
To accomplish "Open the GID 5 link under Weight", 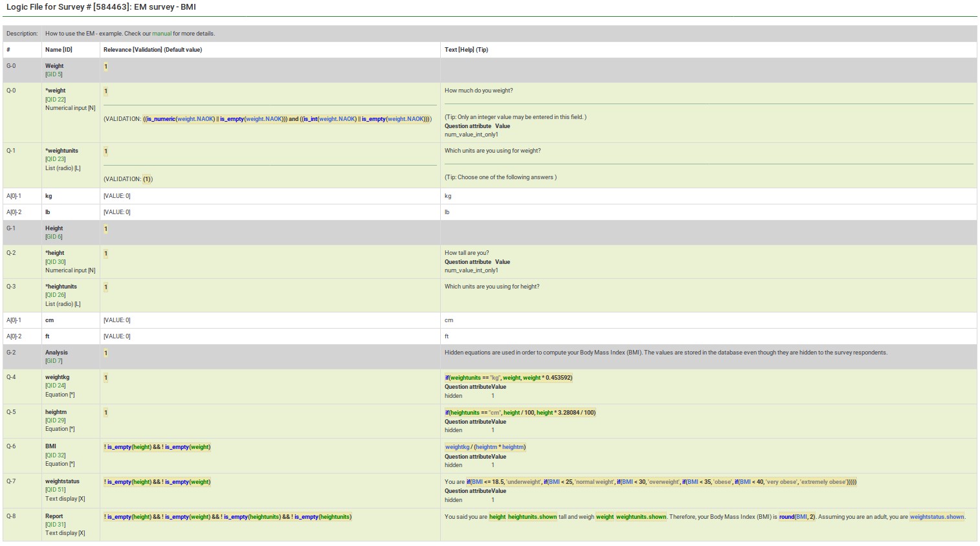I will pos(54,74).
